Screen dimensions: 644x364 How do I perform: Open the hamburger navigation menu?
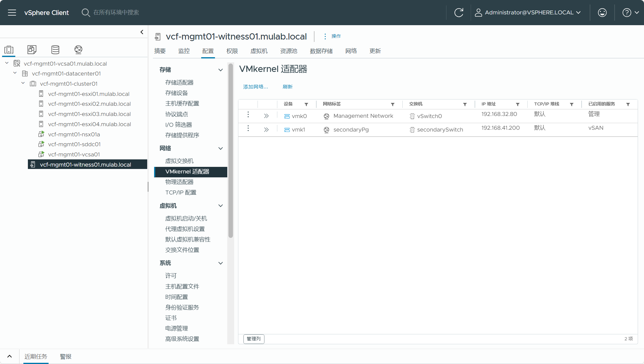12,13
